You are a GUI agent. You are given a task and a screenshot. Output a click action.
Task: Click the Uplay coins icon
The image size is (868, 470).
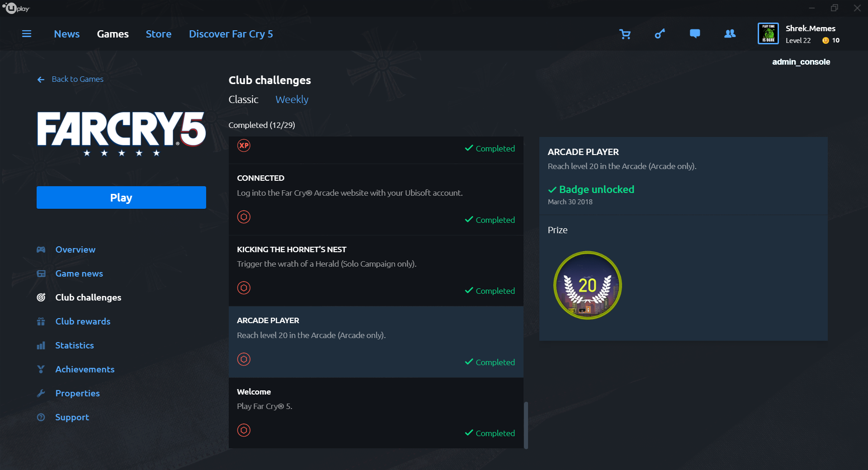tap(826, 41)
